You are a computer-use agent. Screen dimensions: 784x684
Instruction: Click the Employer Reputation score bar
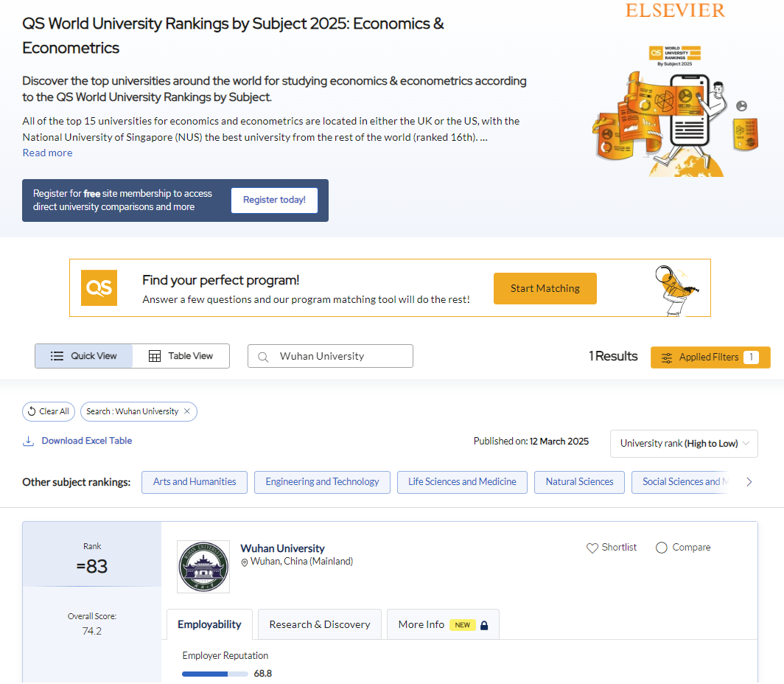tap(215, 674)
